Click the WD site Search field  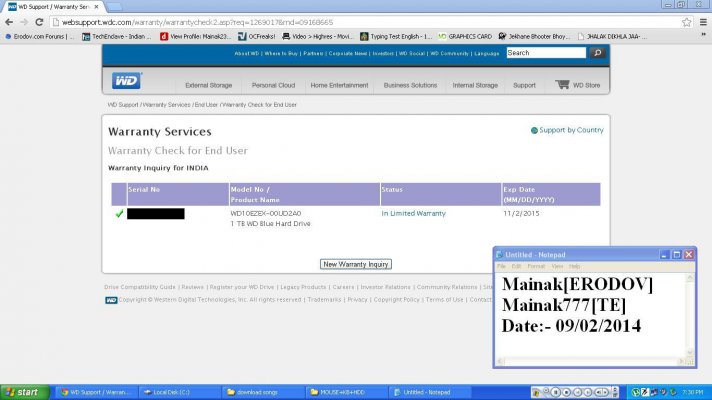pyautogui.click(x=546, y=53)
